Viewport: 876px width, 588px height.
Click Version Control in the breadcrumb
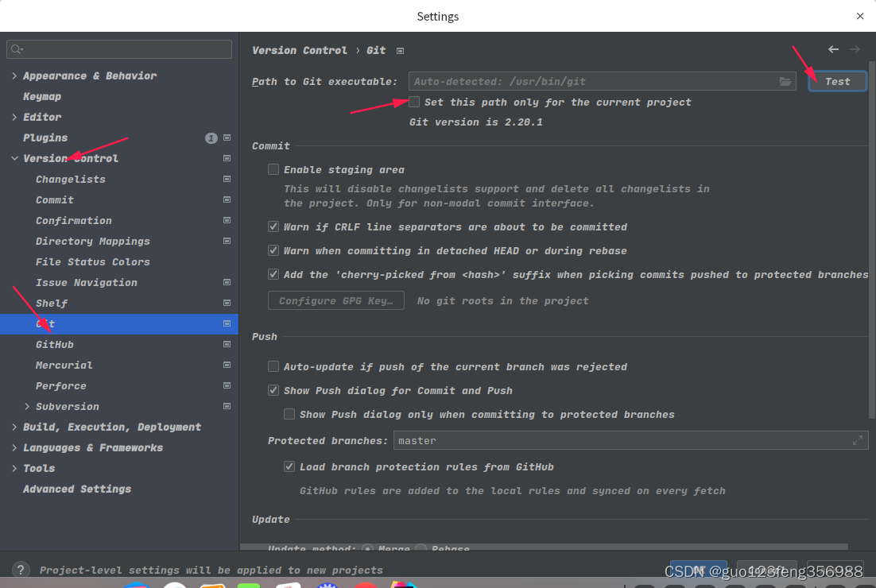[x=300, y=50]
